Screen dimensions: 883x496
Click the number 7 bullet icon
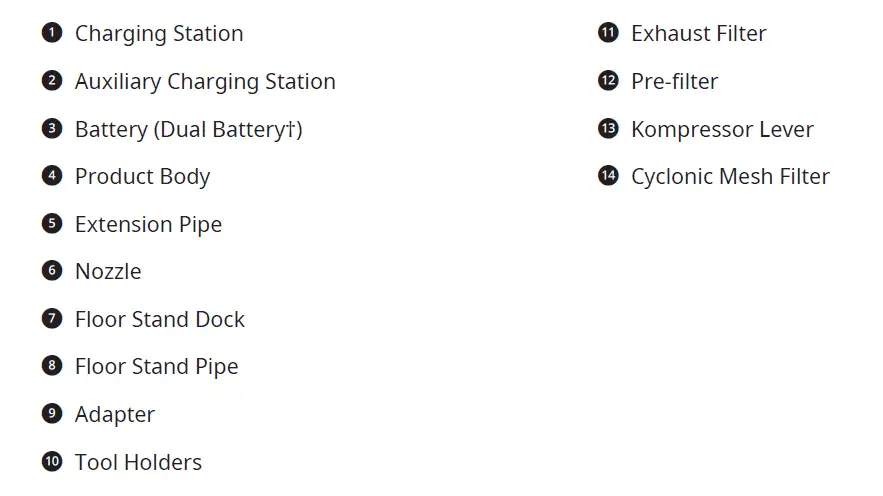tap(52, 319)
